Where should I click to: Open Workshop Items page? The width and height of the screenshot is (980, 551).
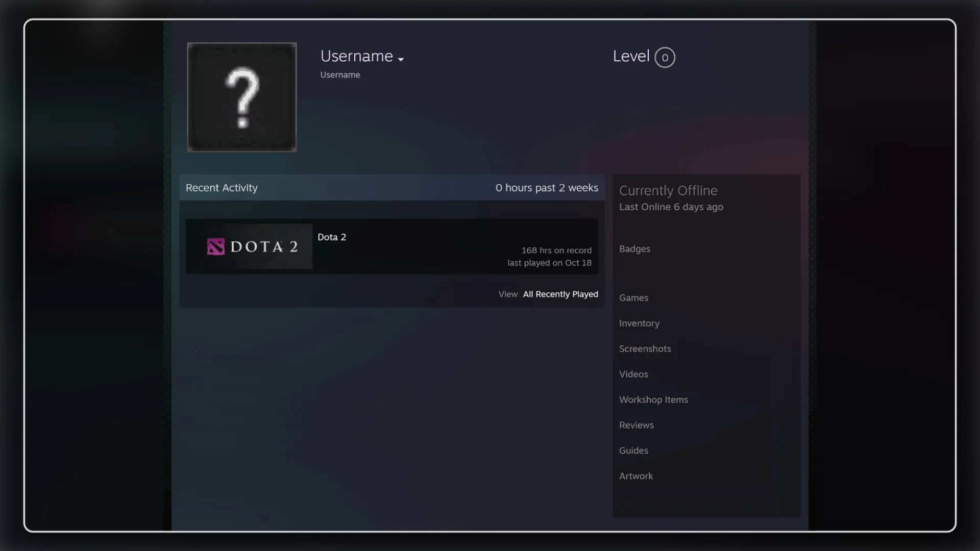[653, 400]
